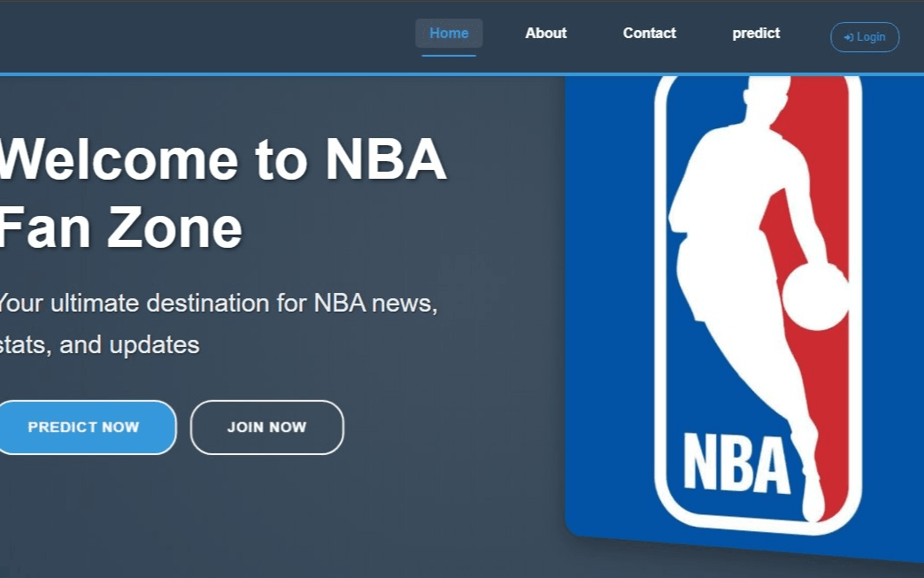Click the 'Welcome to NBA Fan Zone' heading
Image resolution: width=924 pixels, height=578 pixels.
pyautogui.click(x=223, y=193)
